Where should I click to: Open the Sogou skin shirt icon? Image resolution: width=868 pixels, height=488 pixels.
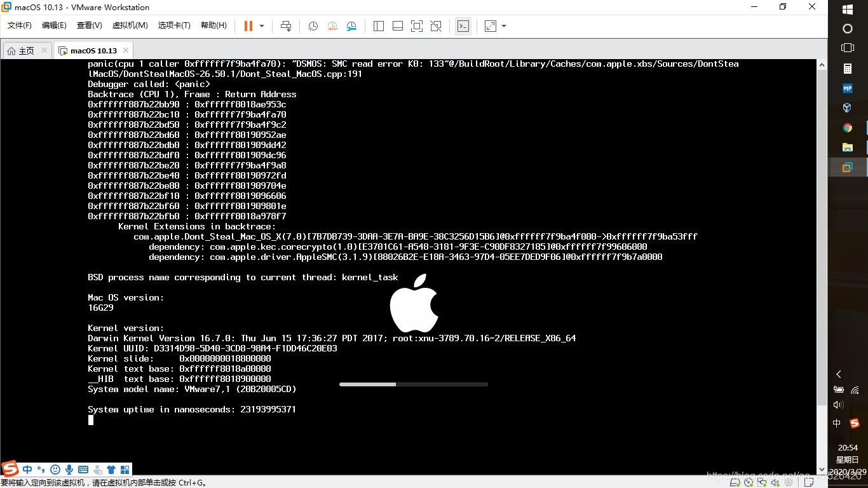111,470
